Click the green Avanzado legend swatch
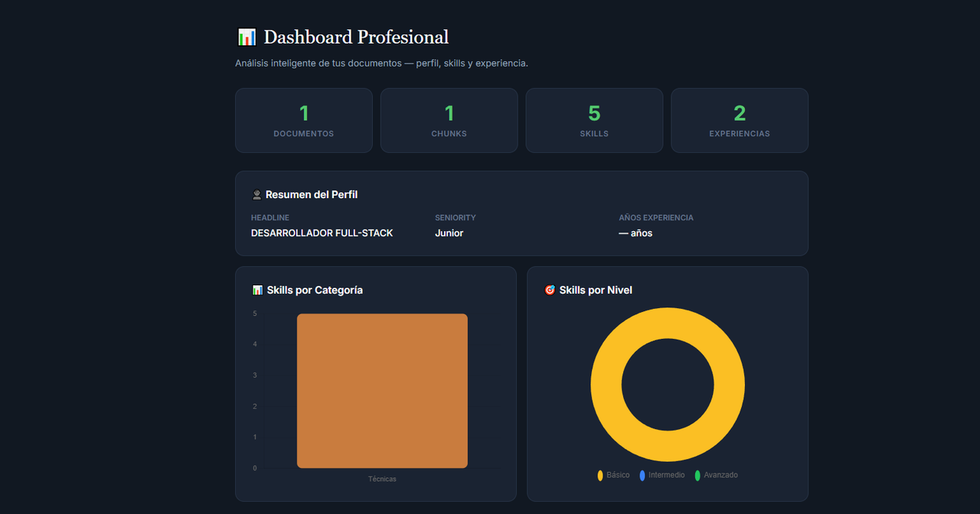The height and width of the screenshot is (514, 980). click(x=697, y=476)
